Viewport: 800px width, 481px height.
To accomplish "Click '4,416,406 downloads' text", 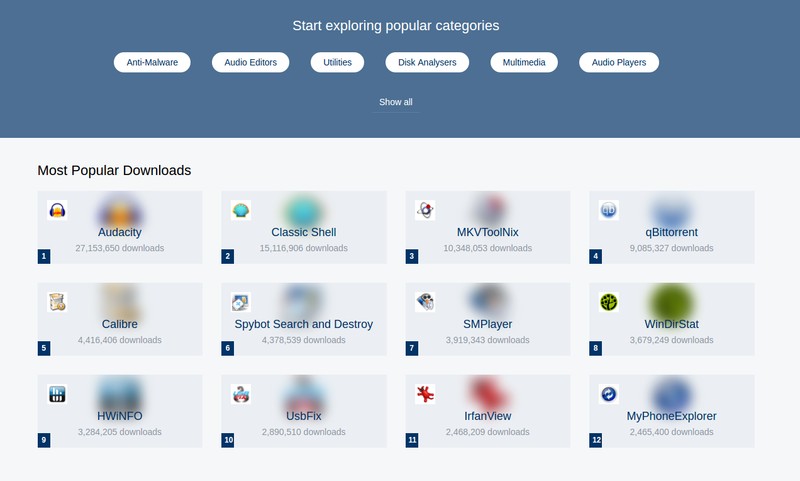I will point(120,340).
